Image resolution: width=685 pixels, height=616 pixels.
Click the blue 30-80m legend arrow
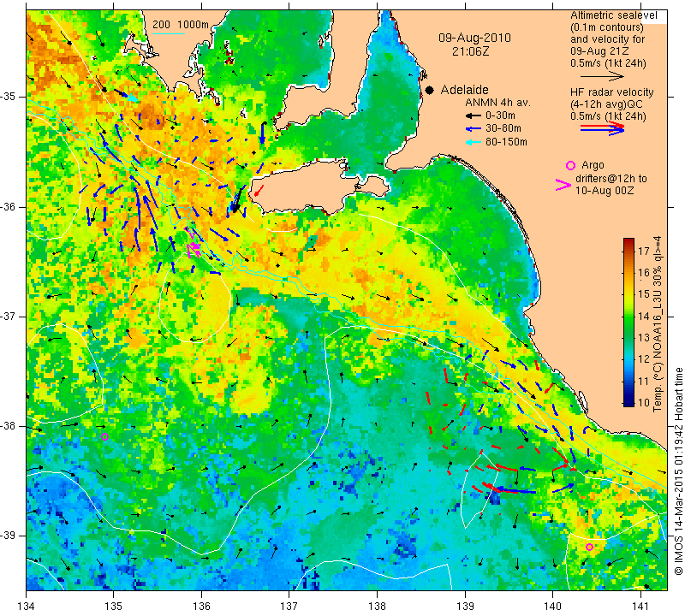(473, 129)
